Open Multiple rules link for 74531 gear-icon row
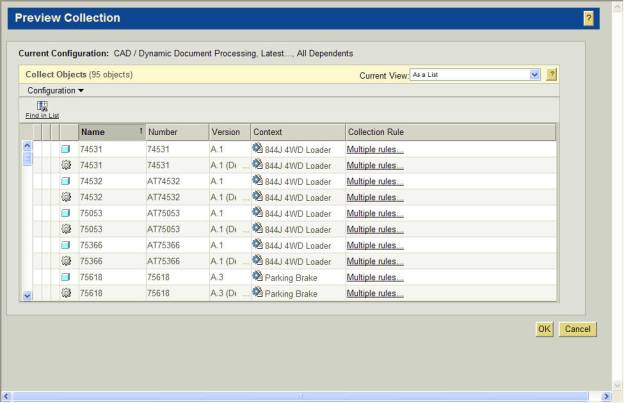The image size is (624, 403). 375,165
